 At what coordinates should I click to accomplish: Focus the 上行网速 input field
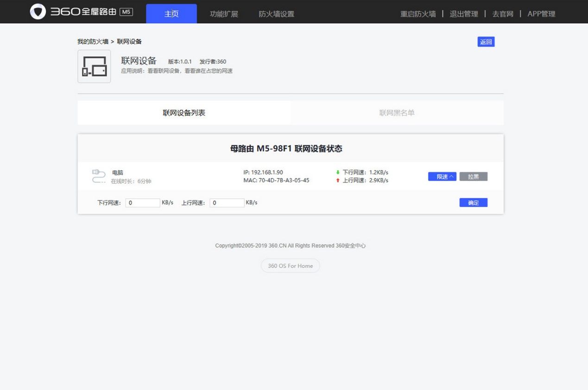point(227,203)
